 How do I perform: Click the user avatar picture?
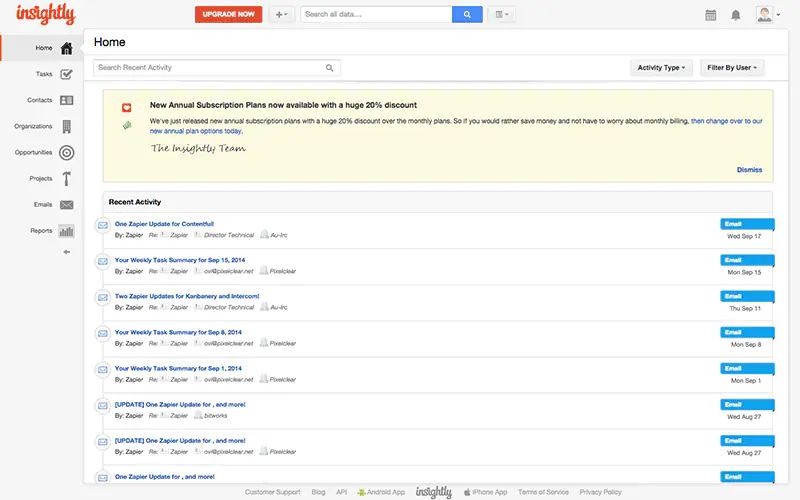click(764, 14)
